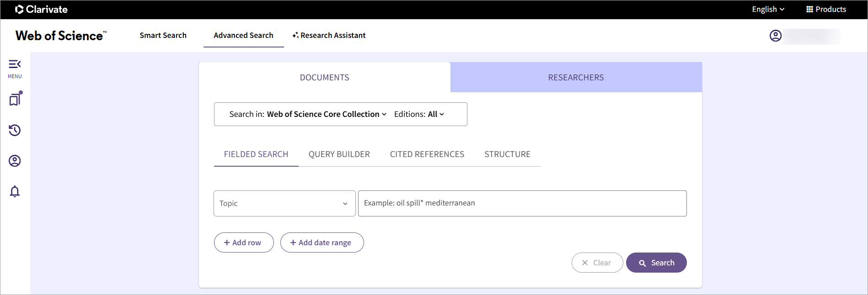Focus the search terms input field

(522, 203)
